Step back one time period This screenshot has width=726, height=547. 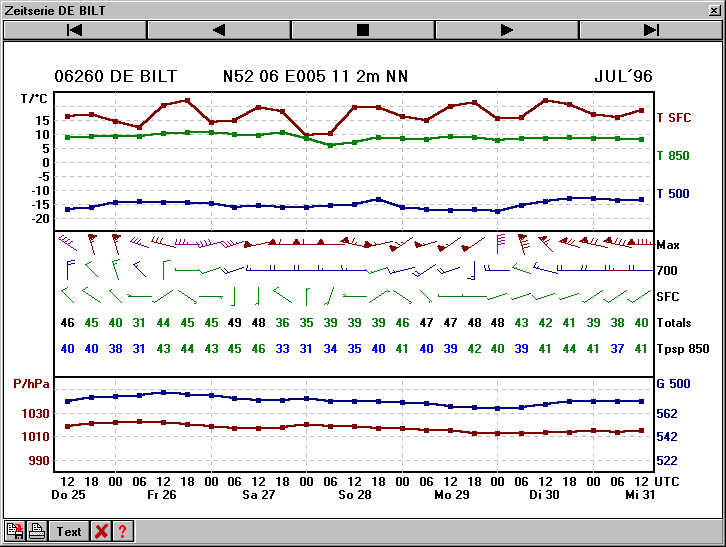click(x=219, y=30)
